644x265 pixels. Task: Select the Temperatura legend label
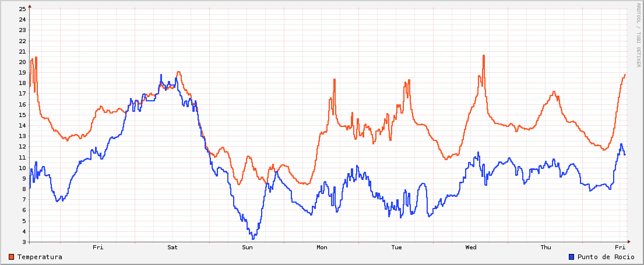pyautogui.click(x=40, y=257)
